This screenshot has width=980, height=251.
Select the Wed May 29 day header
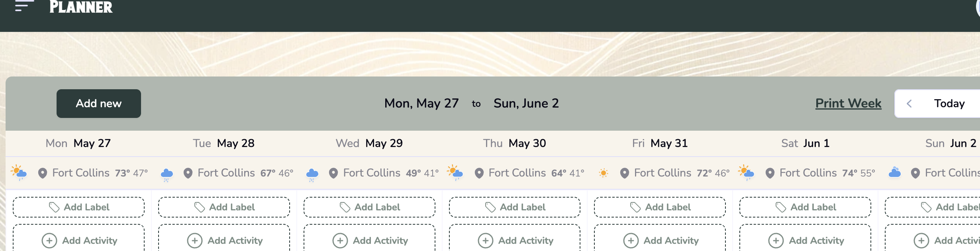(x=369, y=143)
